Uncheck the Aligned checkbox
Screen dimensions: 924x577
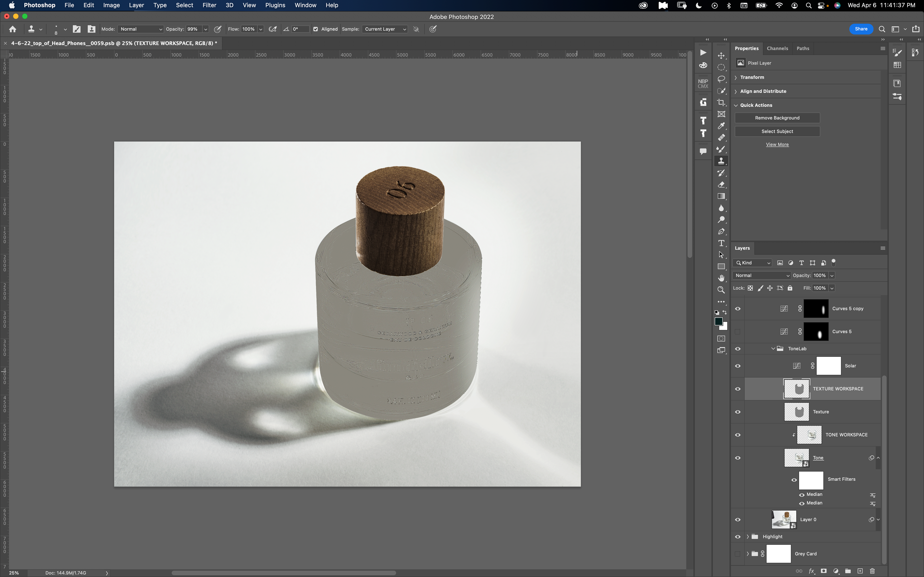tap(315, 29)
